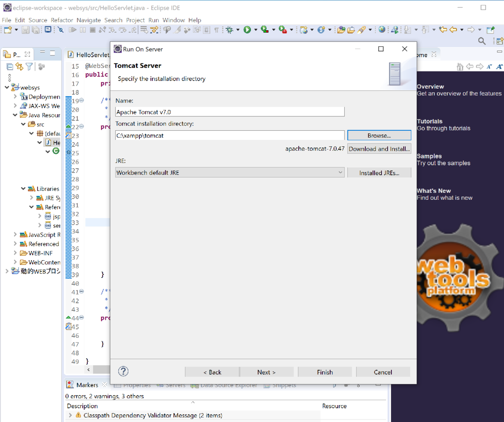
Task: Click the New Dynamic Web Project icon
Action: pos(304,30)
